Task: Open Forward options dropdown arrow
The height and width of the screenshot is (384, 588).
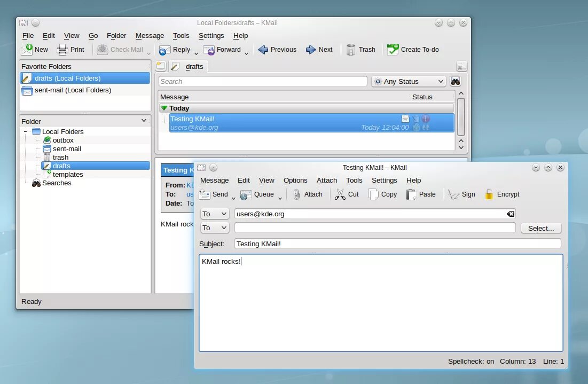Action: coord(246,53)
